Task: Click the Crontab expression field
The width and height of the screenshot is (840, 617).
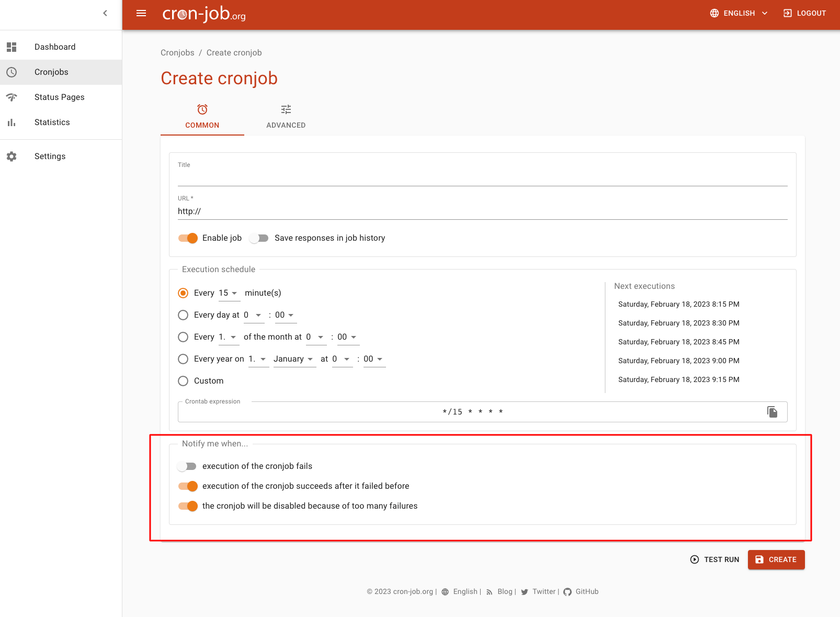Action: pos(472,412)
